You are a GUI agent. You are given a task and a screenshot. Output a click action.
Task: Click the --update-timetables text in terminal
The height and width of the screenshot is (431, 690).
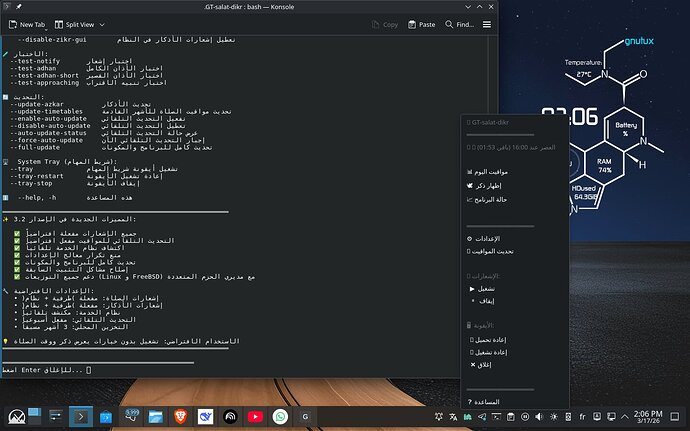coord(46,111)
